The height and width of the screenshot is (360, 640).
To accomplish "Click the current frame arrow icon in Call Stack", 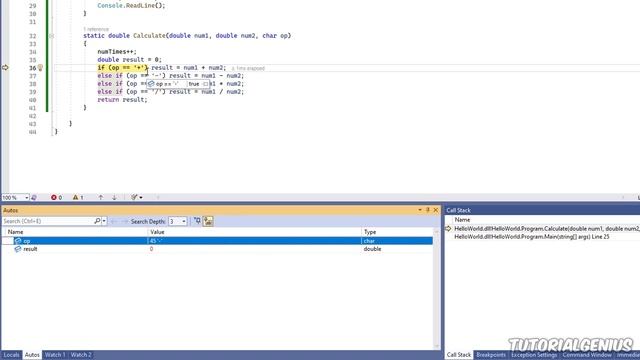I will pyautogui.click(x=448, y=229).
